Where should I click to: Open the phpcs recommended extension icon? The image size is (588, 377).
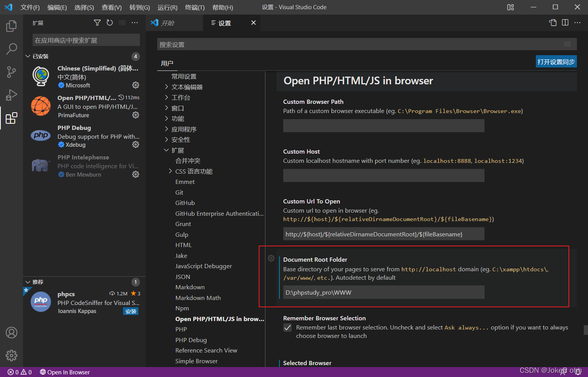point(41,302)
